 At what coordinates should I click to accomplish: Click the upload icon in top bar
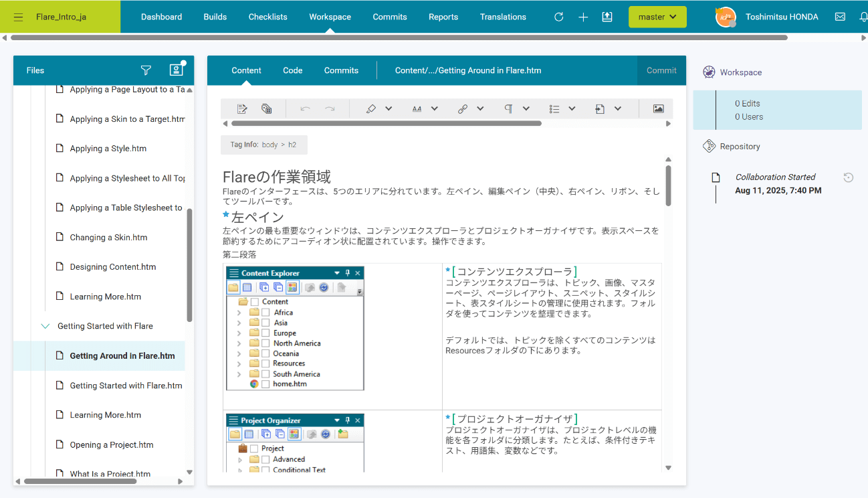[x=607, y=17]
